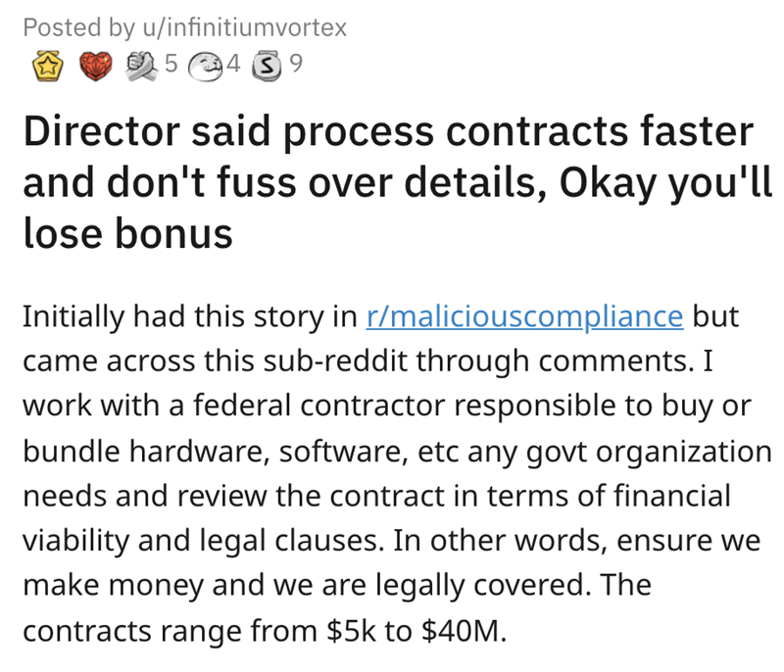Click the seal award count 4

pos(232,67)
